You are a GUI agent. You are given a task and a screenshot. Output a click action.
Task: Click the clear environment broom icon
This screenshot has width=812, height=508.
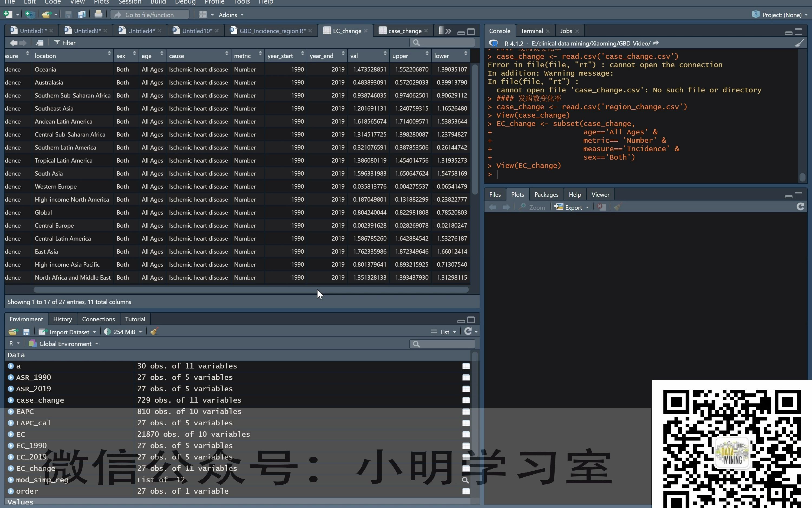154,332
